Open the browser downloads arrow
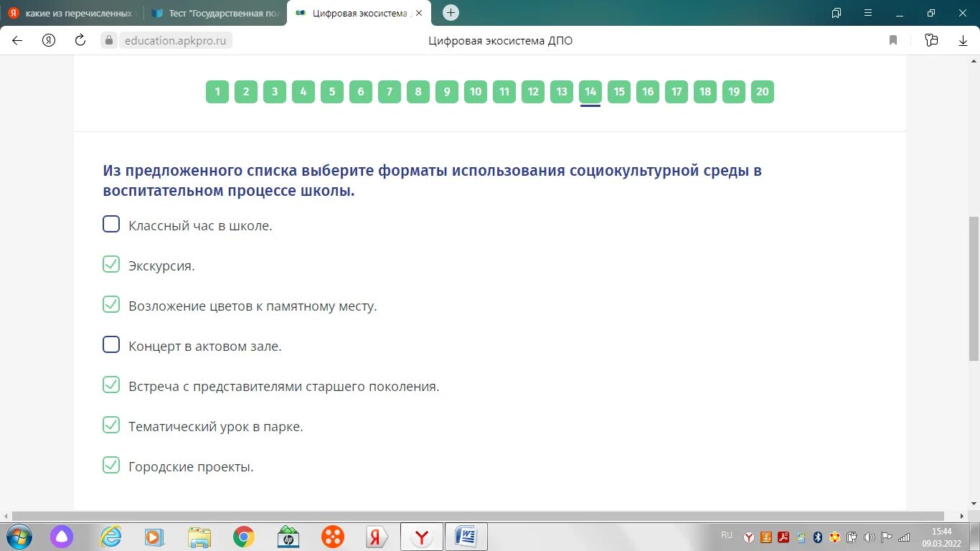The image size is (980, 551). 963,41
